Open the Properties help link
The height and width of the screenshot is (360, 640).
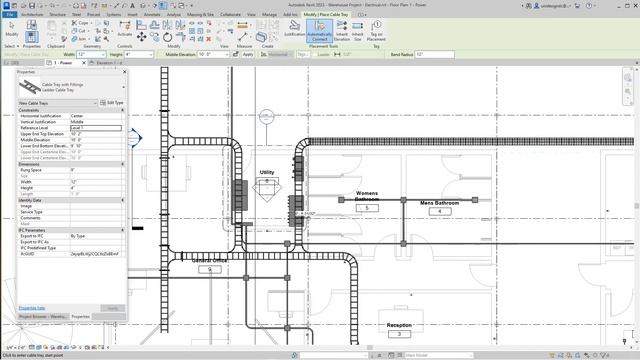pos(31,308)
